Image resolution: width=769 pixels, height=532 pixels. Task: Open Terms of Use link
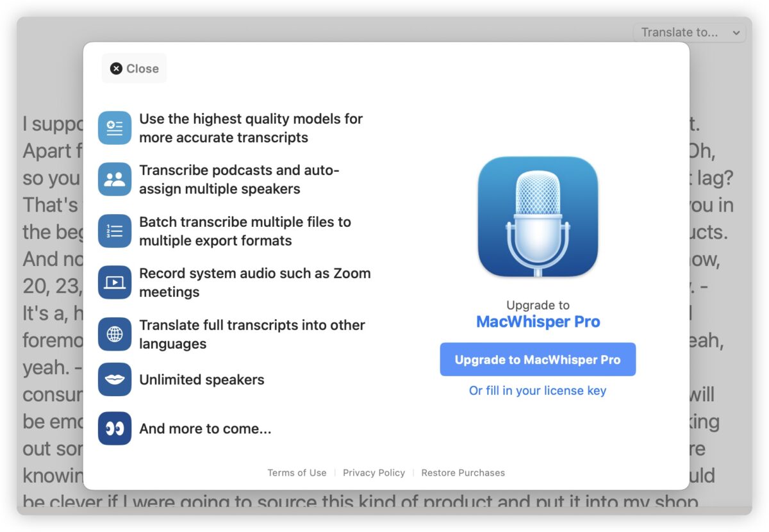(297, 472)
